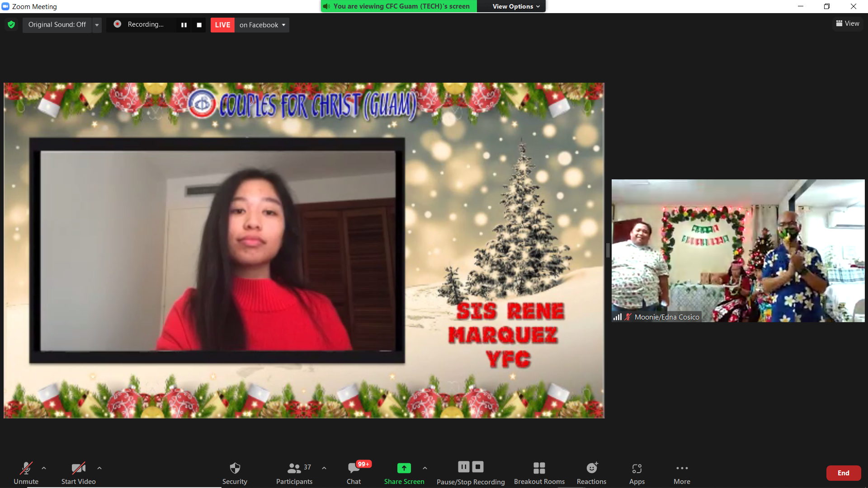Viewport: 868px width, 488px height.
Task: Open the Apps panel
Action: coord(637,473)
